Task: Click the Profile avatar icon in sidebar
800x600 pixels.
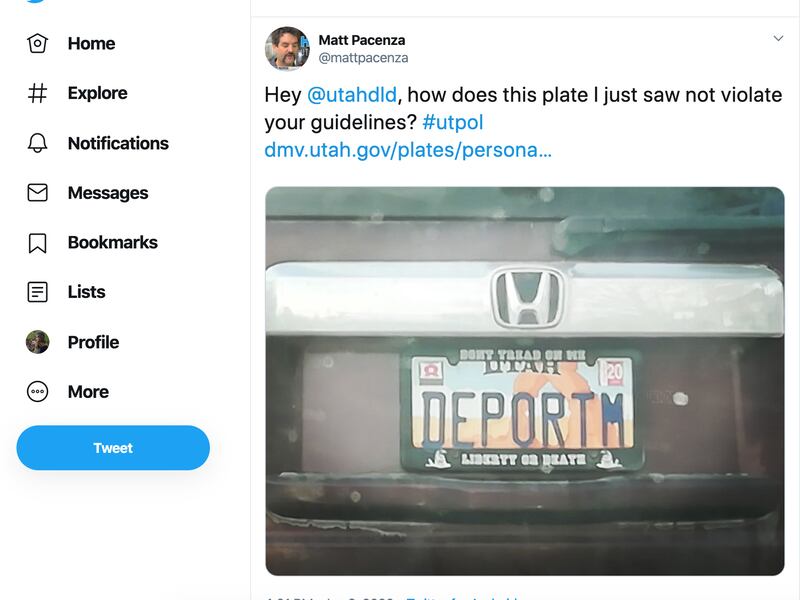Action: point(37,342)
